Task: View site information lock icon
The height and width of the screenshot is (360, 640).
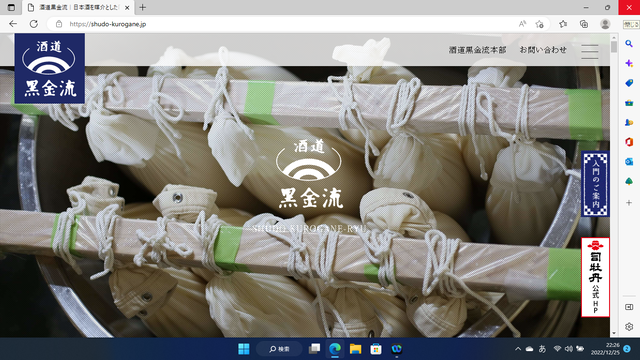Action: point(59,24)
